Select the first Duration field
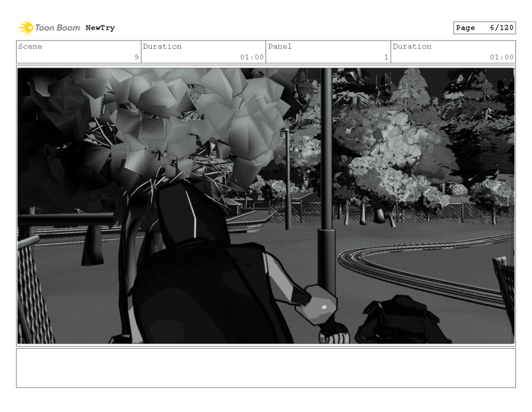The image size is (532, 412). (163, 47)
